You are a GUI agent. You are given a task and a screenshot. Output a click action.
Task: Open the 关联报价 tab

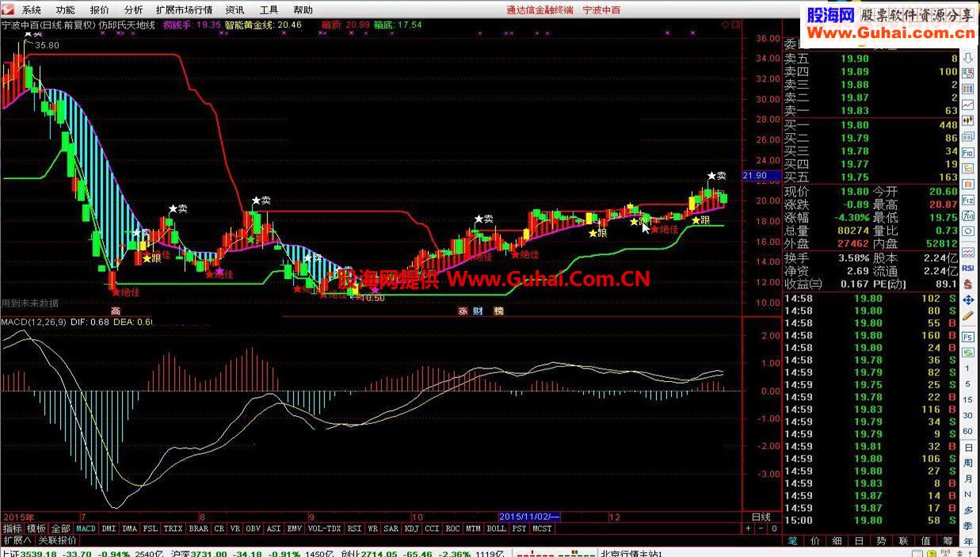(58, 540)
